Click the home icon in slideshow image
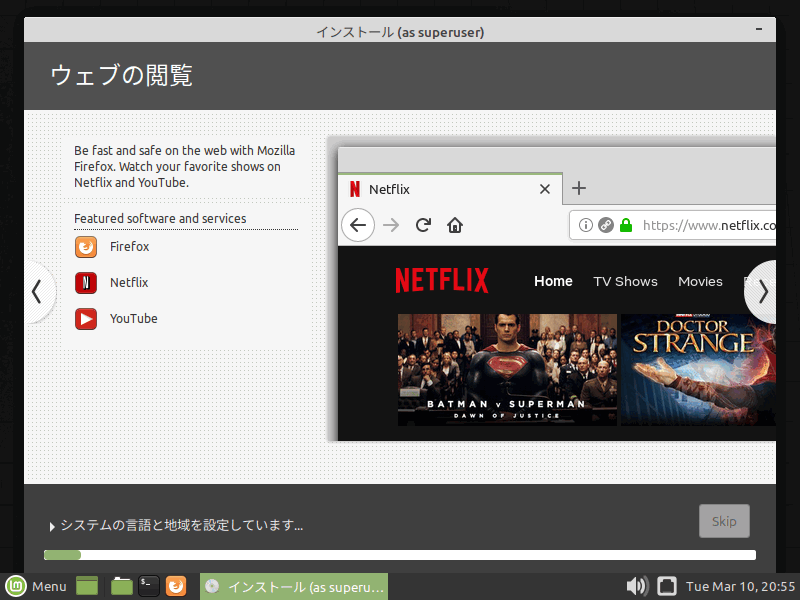800x600 pixels. tap(455, 225)
